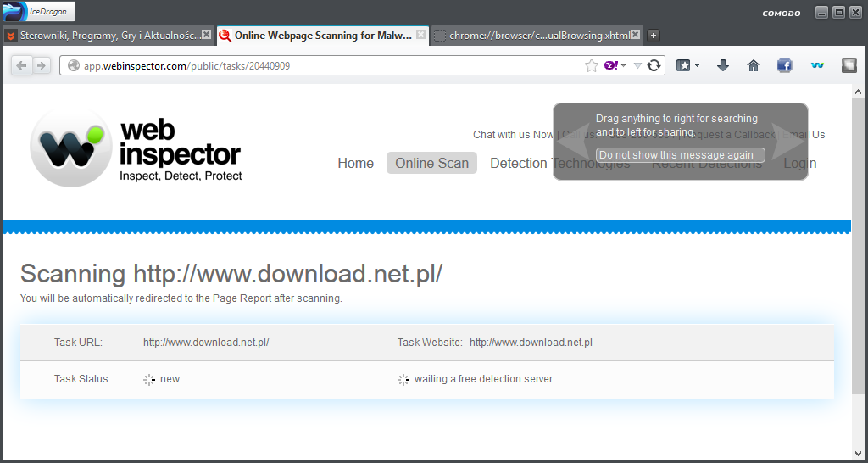Maximize the IceDragon window

[838, 12]
